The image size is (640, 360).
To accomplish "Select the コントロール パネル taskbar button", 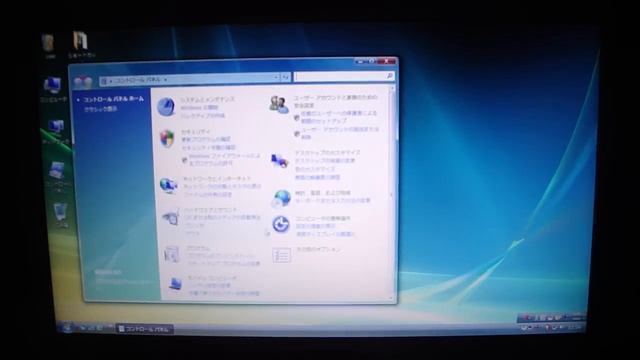I will click(x=144, y=329).
